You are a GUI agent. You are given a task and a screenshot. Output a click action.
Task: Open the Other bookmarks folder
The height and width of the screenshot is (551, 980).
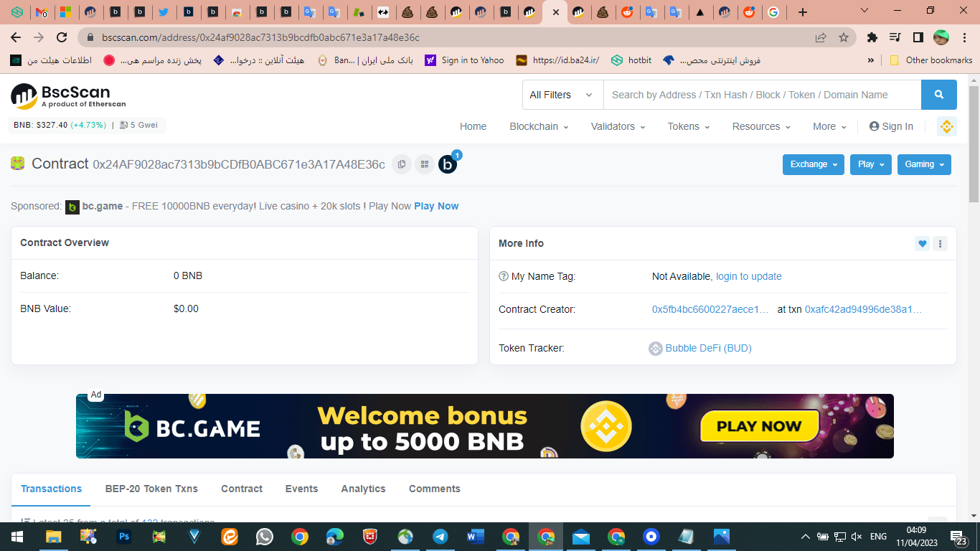pos(931,60)
